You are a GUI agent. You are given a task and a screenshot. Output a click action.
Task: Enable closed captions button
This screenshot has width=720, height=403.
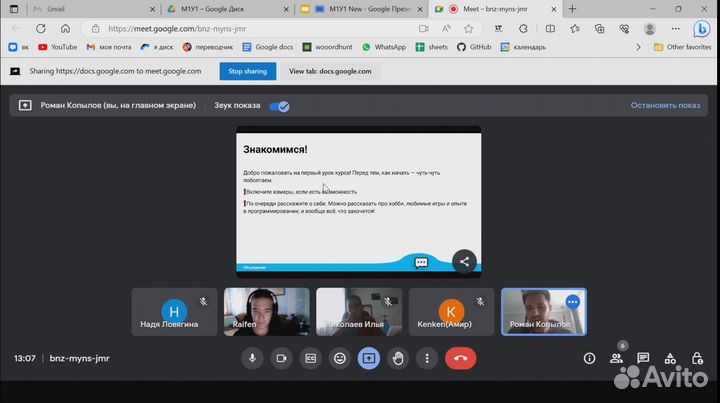click(x=310, y=358)
